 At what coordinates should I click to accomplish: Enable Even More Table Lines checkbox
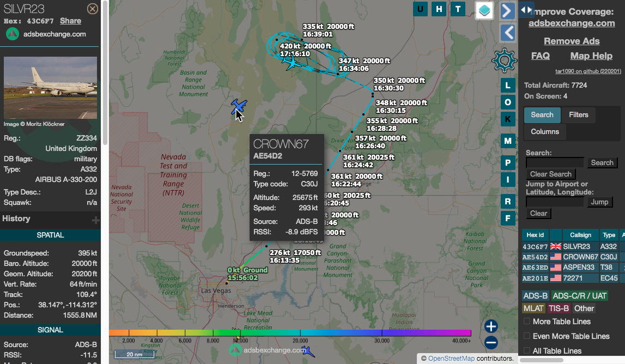pyautogui.click(x=527, y=336)
